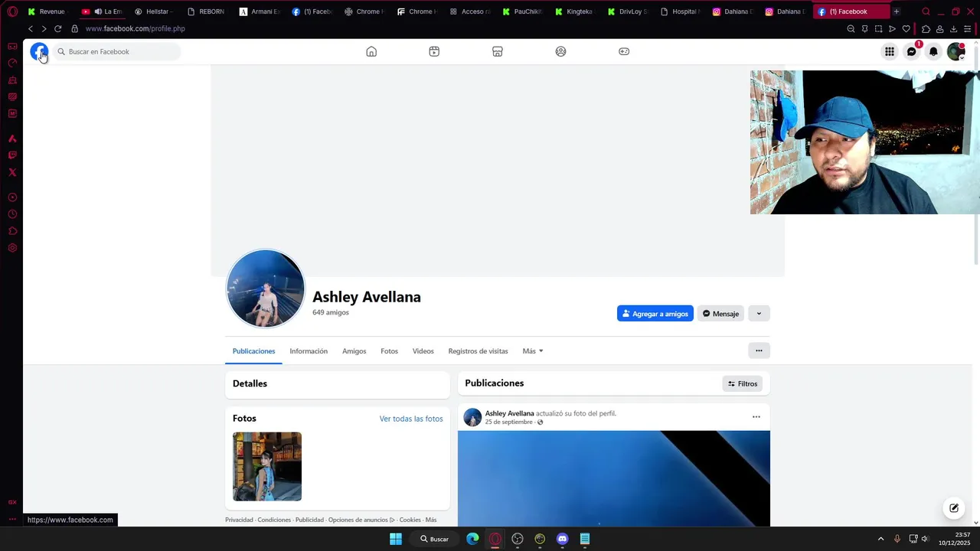Open downloads icon in browser toolbar
This screenshot has width=980, height=551.
pos(953,28)
